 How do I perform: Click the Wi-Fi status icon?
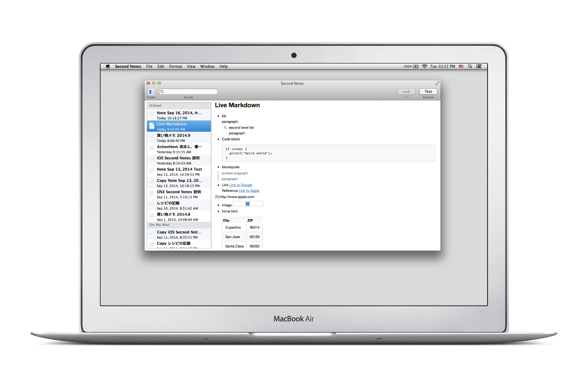(x=424, y=66)
